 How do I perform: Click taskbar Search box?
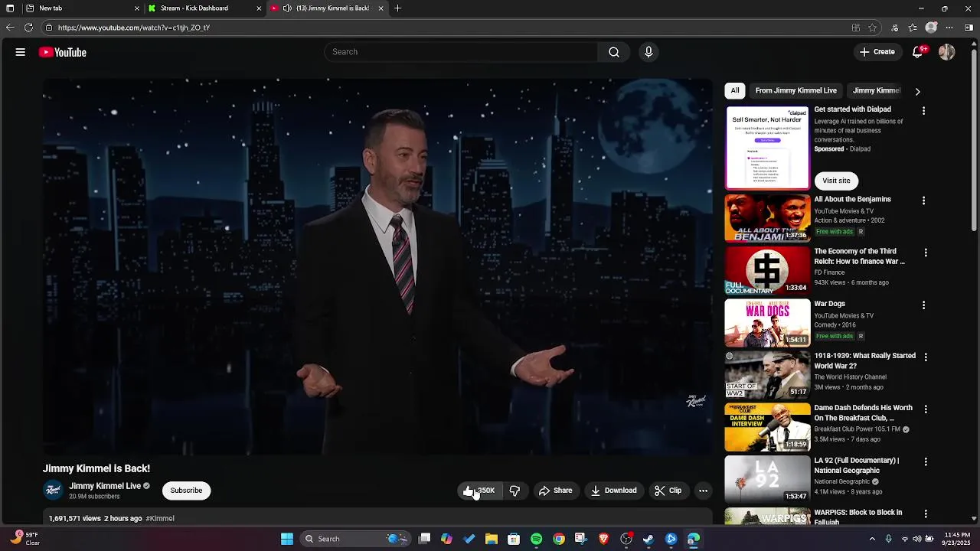[356, 539]
